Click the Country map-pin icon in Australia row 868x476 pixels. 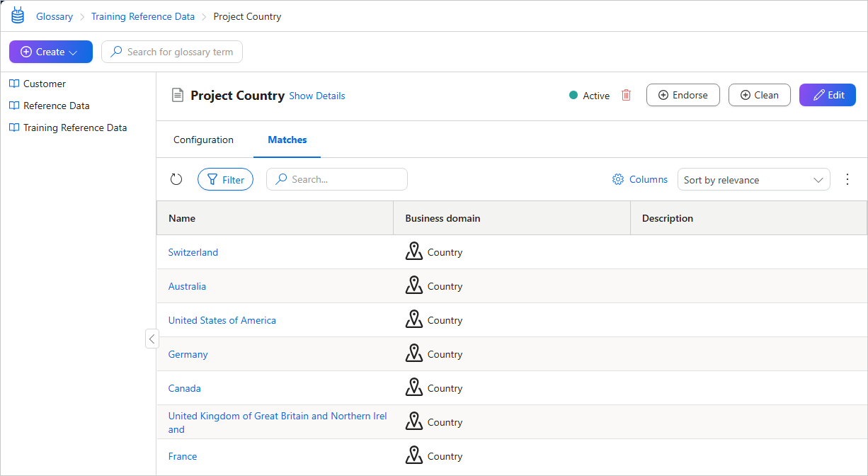(414, 285)
